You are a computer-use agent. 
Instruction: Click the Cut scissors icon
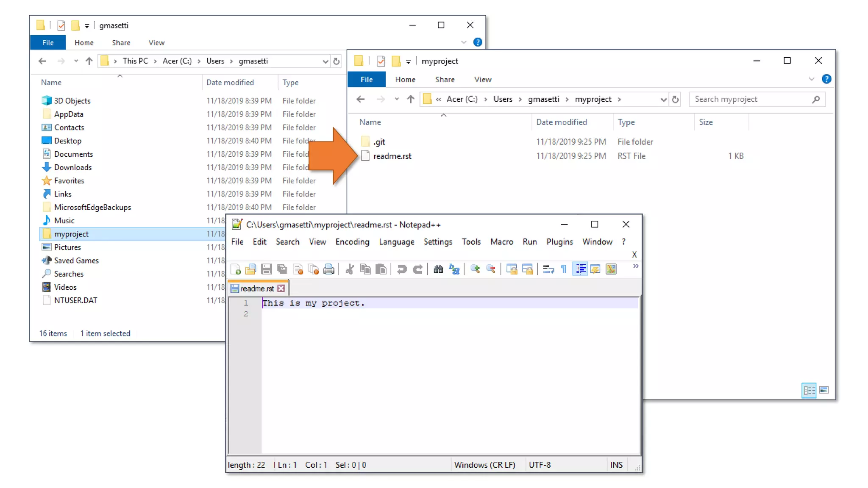pyautogui.click(x=350, y=269)
